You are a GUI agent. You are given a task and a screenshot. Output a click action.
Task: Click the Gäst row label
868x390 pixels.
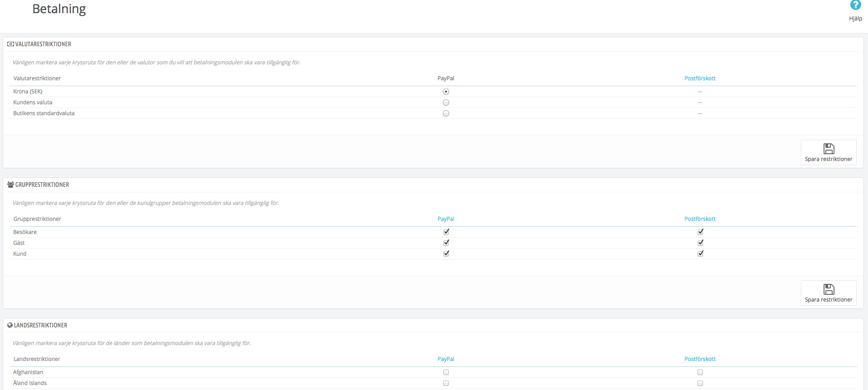[19, 243]
